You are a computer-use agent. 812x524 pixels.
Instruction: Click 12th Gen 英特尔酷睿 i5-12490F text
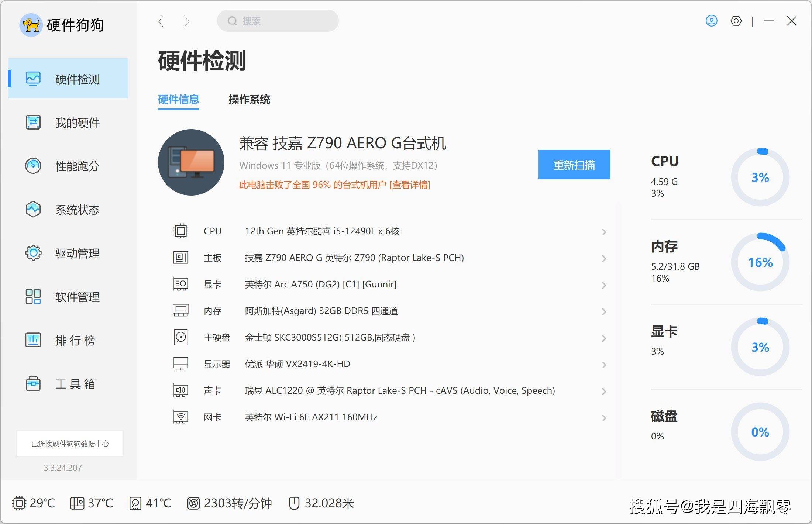(322, 231)
